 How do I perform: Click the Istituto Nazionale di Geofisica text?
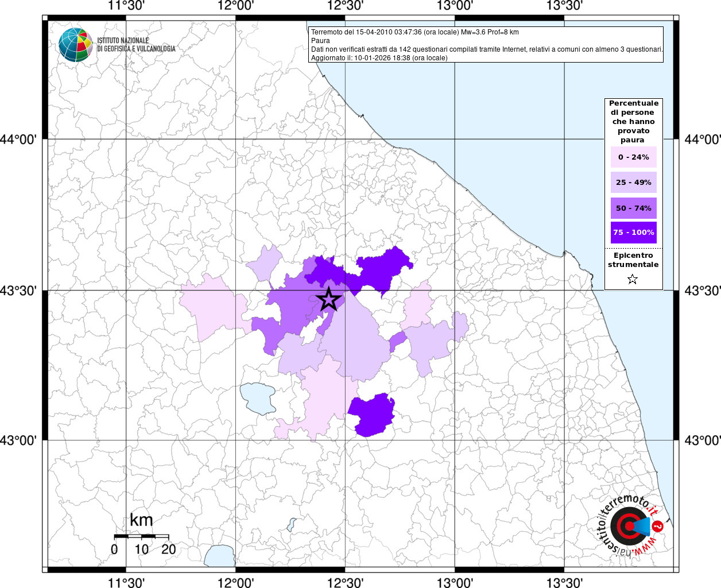pyautogui.click(x=136, y=45)
